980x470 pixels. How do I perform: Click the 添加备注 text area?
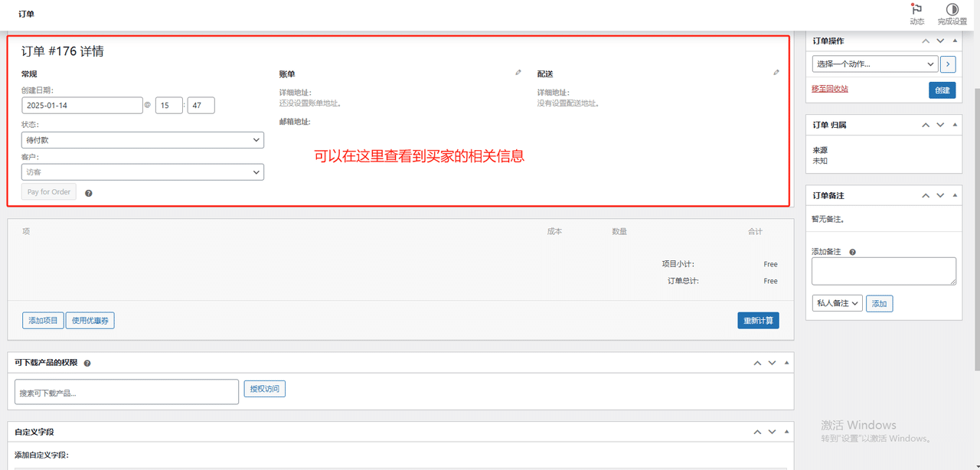point(884,271)
